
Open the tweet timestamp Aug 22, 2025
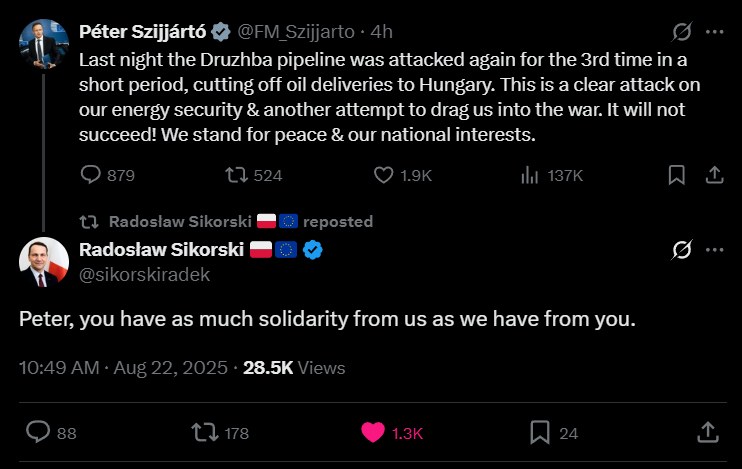[x=171, y=368]
